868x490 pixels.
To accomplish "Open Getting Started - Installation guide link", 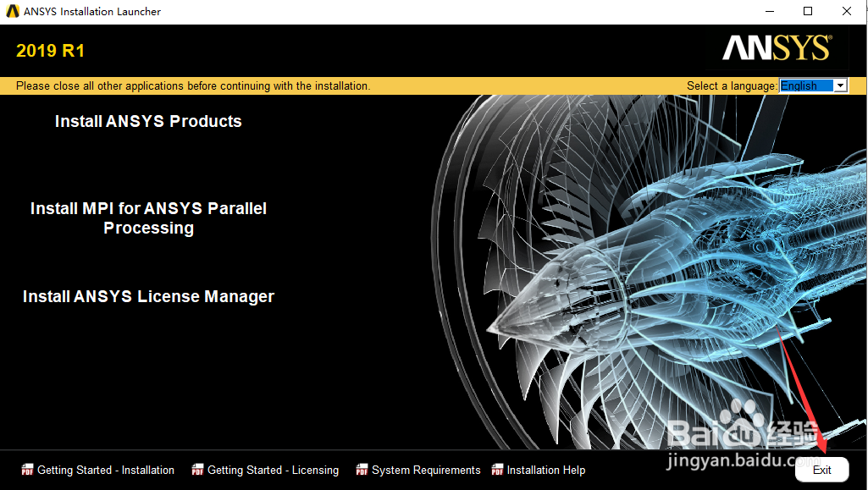I will point(106,470).
